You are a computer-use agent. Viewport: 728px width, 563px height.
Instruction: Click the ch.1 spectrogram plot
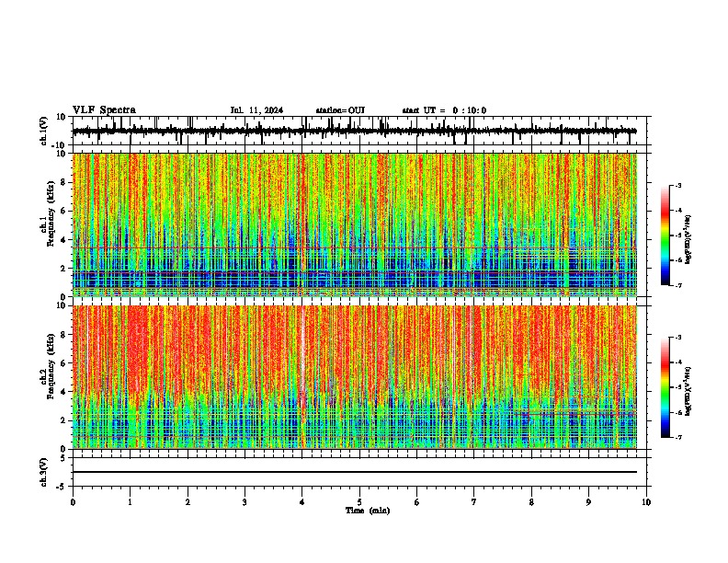pyautogui.click(x=355, y=224)
